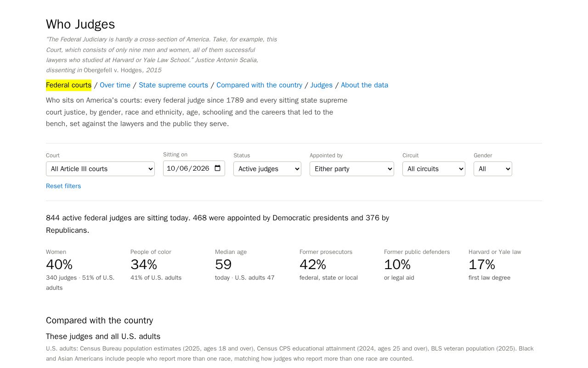Click the Who Judges page title
Image resolution: width=588 pixels, height=368 pixels.
[80, 24]
